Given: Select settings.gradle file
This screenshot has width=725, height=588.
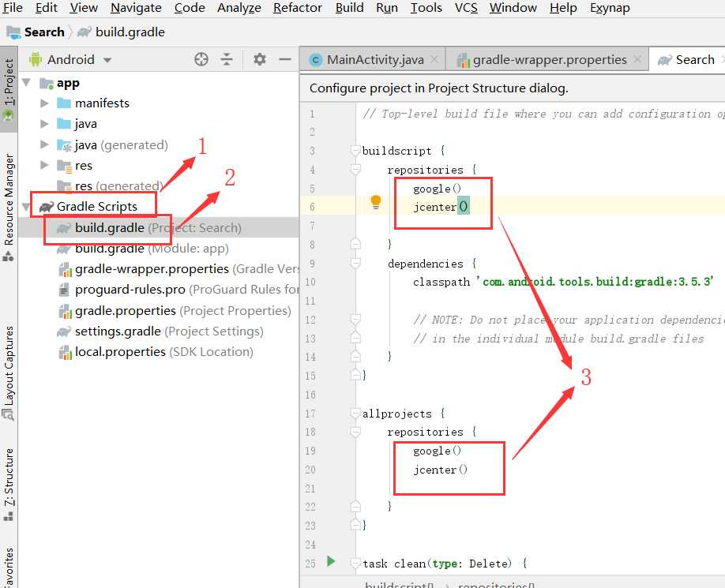Looking at the screenshot, I should 160,331.
